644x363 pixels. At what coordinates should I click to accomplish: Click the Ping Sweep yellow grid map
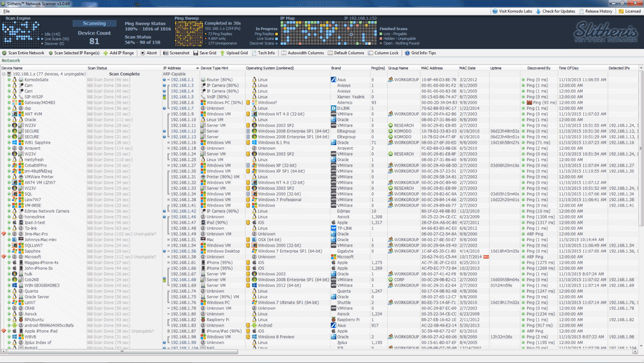[x=188, y=34]
